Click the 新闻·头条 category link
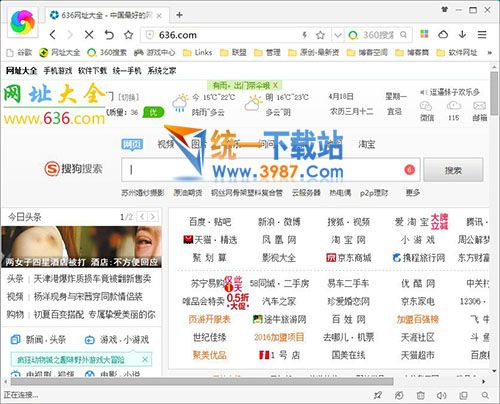This screenshot has width=500, height=404. click(x=38, y=340)
